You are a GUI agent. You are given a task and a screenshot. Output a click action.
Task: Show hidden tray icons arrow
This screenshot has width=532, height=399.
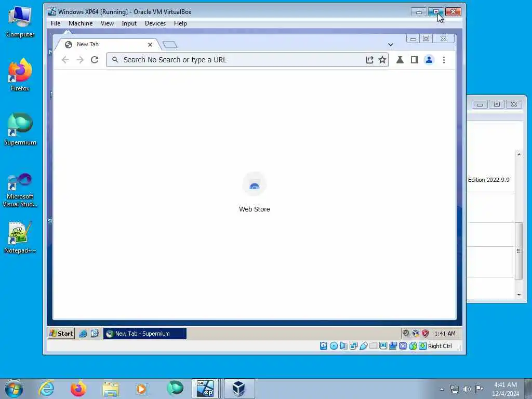pos(442,389)
